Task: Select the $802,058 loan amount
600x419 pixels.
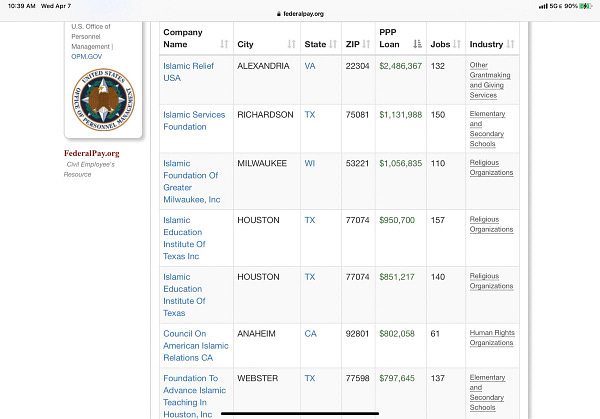Action: pos(397,333)
